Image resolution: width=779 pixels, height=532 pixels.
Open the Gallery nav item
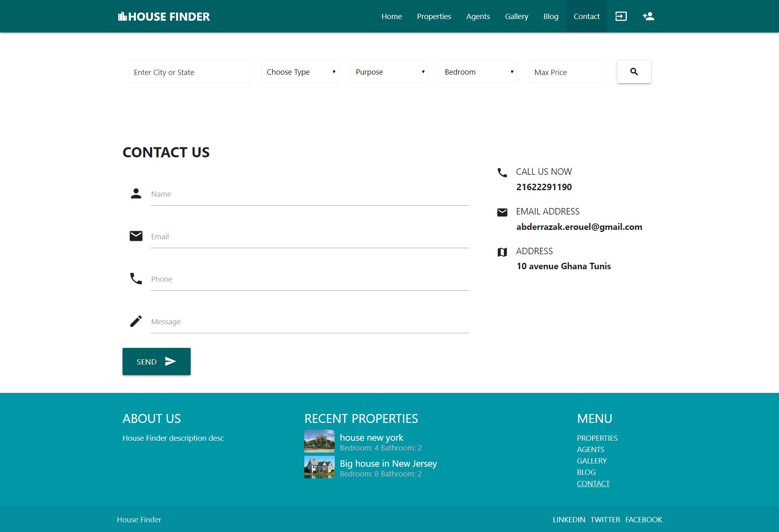(516, 16)
